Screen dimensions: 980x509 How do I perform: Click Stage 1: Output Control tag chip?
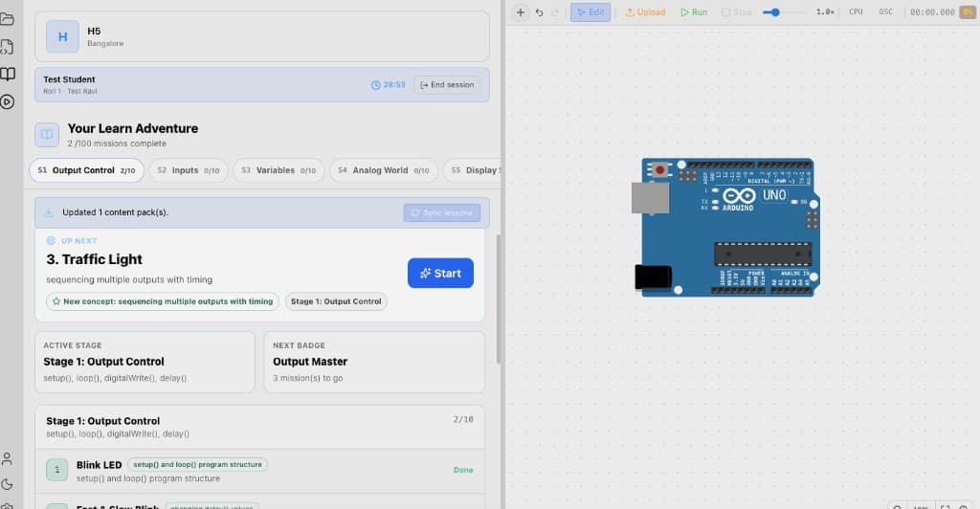pyautogui.click(x=336, y=301)
